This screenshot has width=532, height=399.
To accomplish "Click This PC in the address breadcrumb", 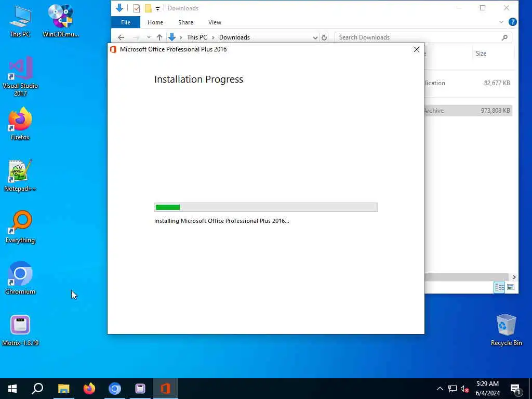I will click(197, 37).
